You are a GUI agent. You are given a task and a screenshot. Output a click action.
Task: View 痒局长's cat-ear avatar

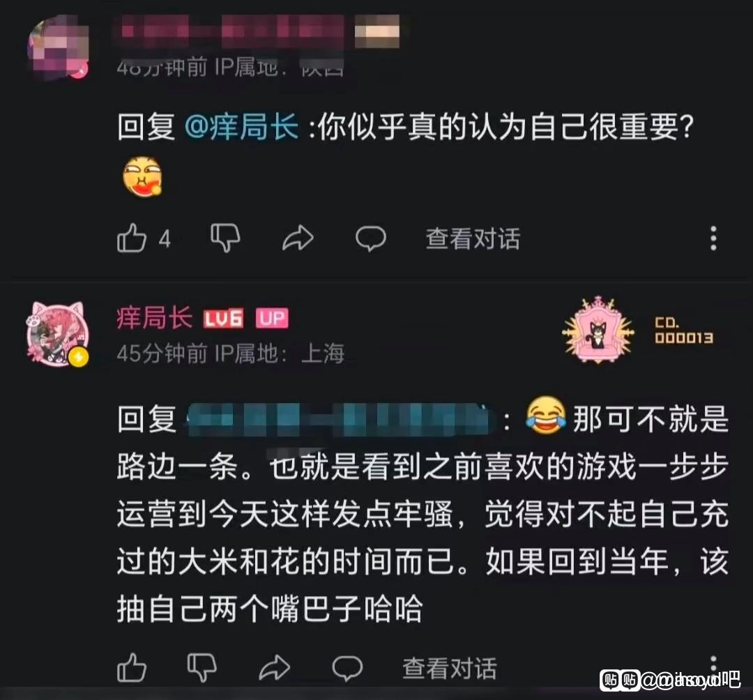(x=58, y=334)
